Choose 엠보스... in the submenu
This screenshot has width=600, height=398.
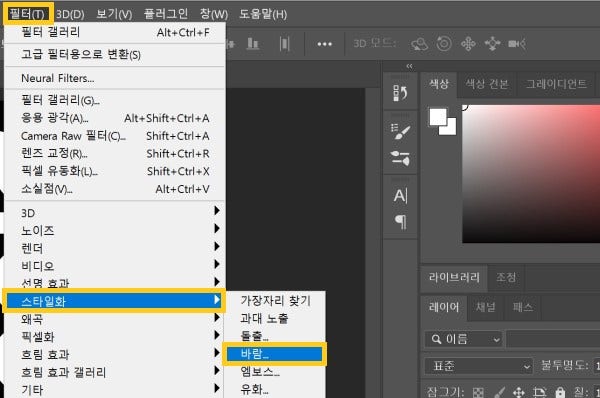point(276,372)
